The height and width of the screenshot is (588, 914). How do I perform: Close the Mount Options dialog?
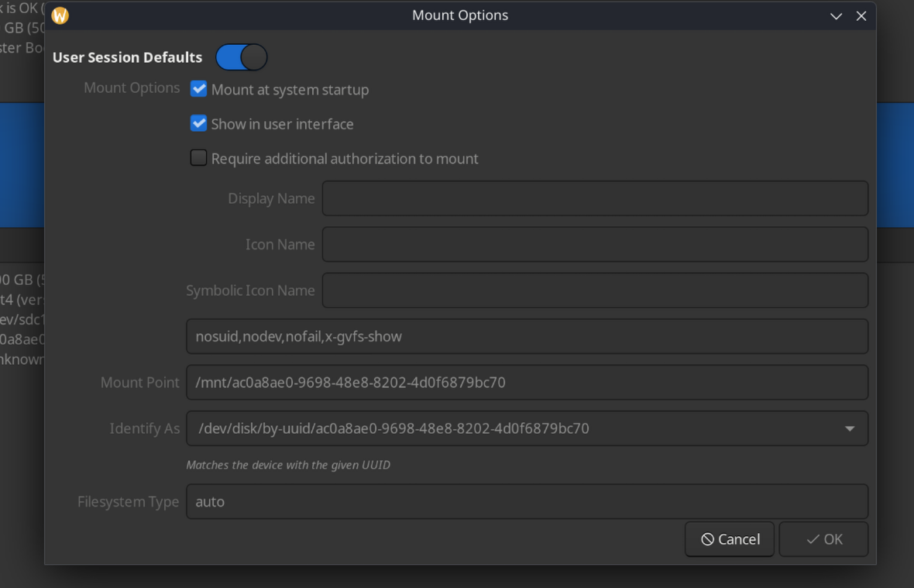coord(861,16)
